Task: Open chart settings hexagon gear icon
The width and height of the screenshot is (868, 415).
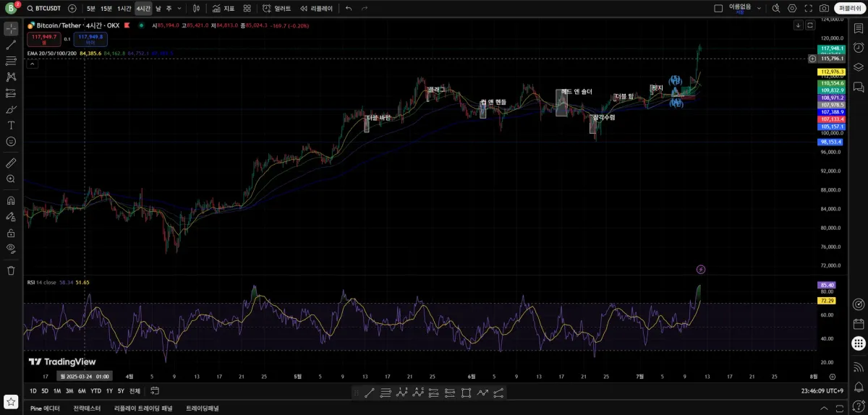Action: pyautogui.click(x=792, y=9)
